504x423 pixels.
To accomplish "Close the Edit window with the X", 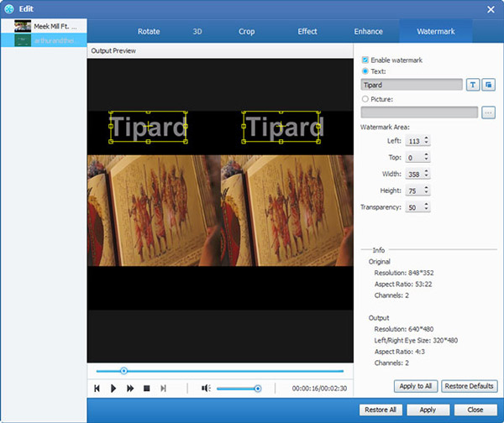I will coord(491,9).
